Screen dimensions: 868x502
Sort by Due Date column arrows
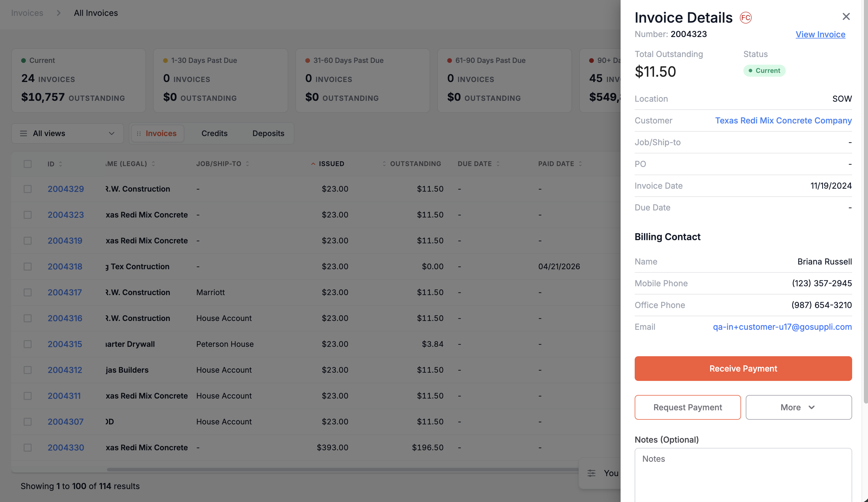tap(498, 164)
